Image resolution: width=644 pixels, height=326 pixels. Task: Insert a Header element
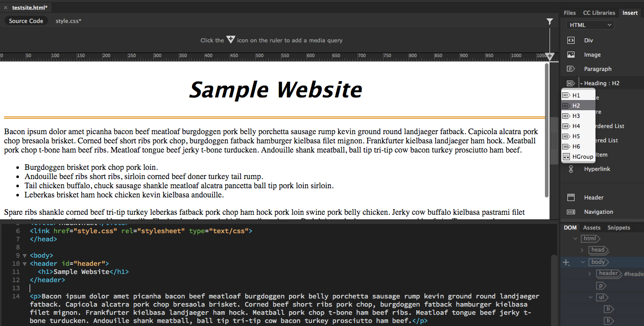pos(593,197)
